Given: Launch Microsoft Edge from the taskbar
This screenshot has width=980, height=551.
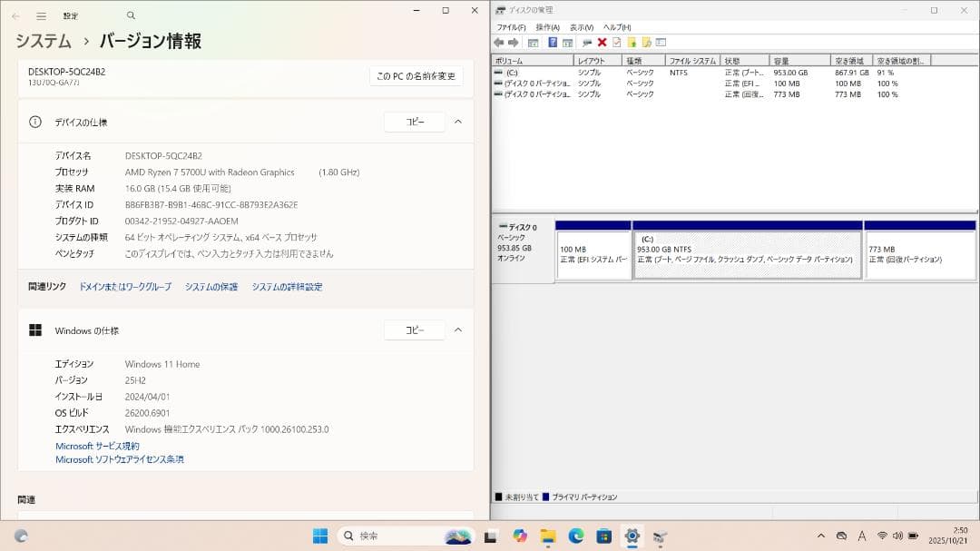Looking at the screenshot, I should 577,536.
